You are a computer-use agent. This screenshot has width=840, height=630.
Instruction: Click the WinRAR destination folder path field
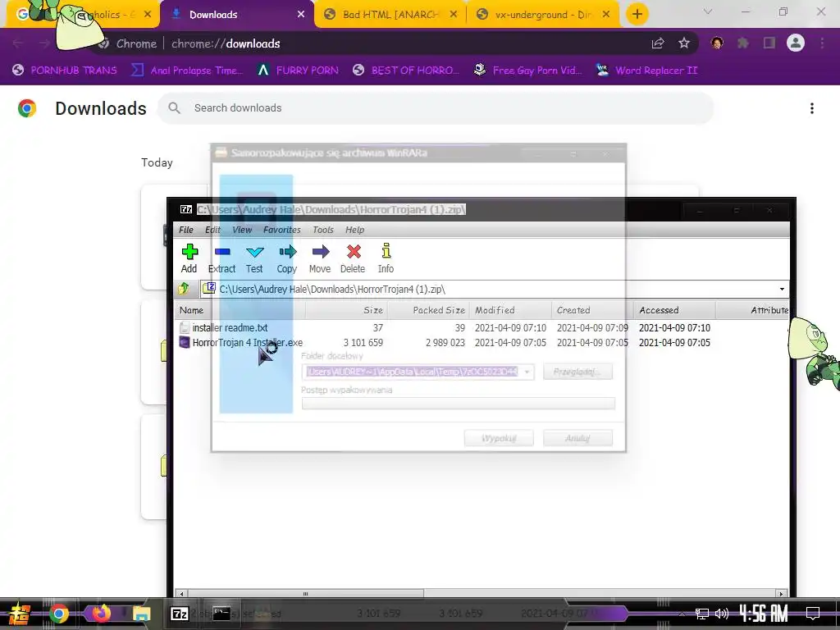412,372
